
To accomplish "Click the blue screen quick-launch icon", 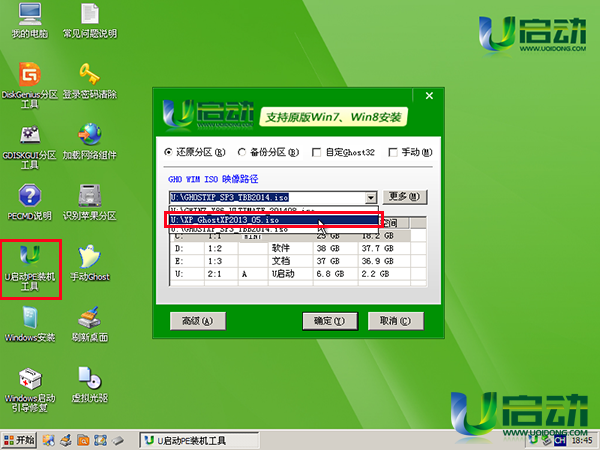I will [x=100, y=440].
